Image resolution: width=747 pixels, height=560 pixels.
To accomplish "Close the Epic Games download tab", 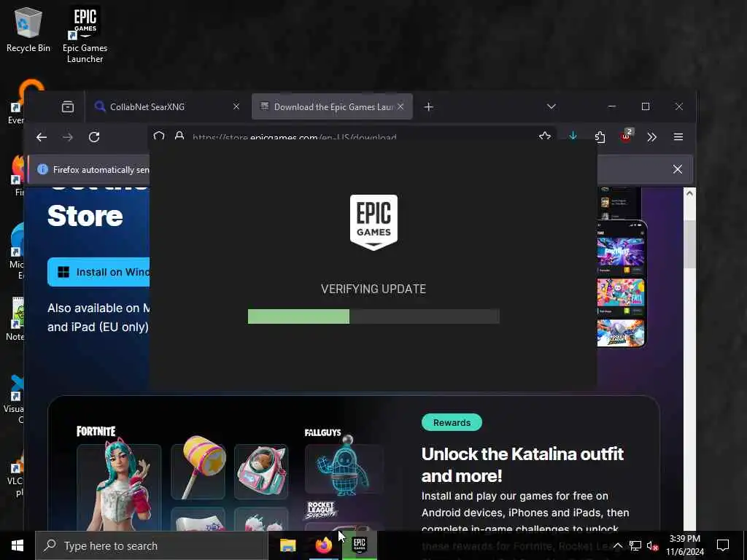I will click(400, 106).
